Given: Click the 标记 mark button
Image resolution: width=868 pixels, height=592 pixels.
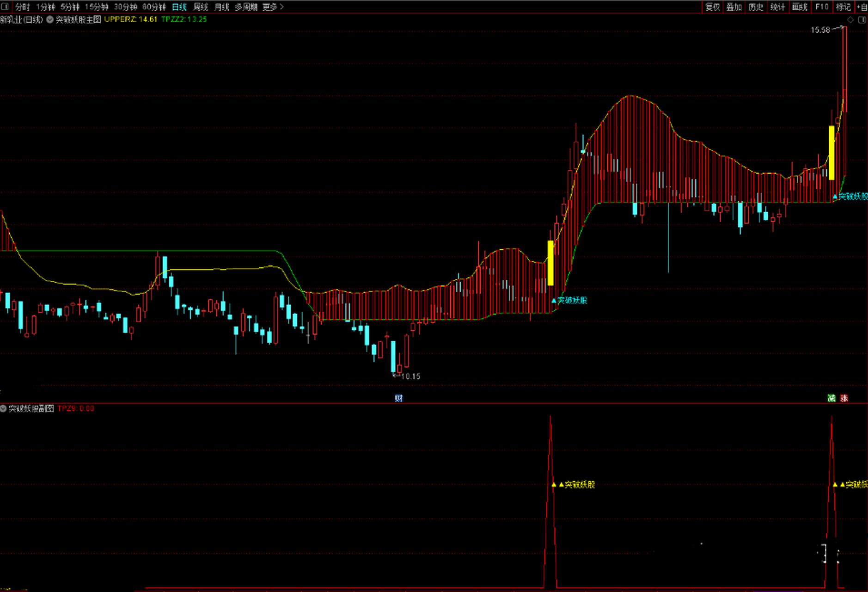Looking at the screenshot, I should pyautogui.click(x=844, y=7).
